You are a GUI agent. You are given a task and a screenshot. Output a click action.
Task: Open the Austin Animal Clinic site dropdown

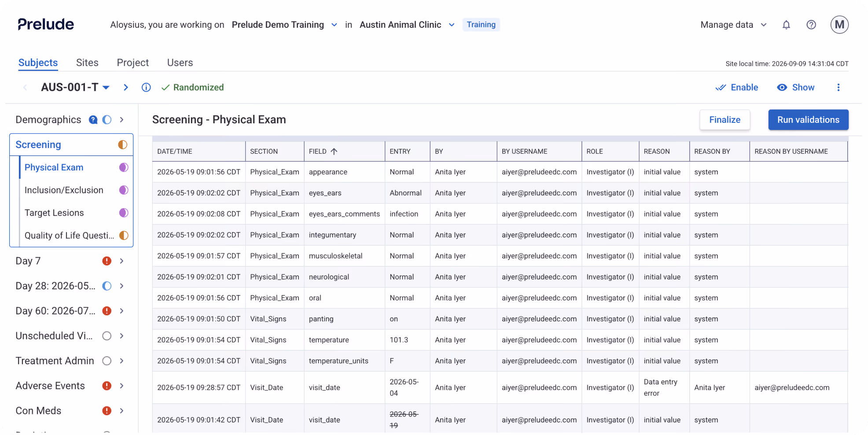[x=407, y=25]
